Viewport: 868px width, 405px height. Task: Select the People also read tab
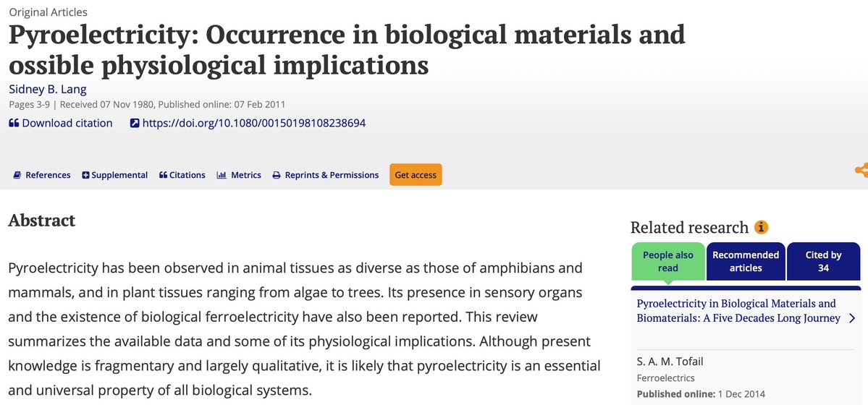click(x=667, y=261)
